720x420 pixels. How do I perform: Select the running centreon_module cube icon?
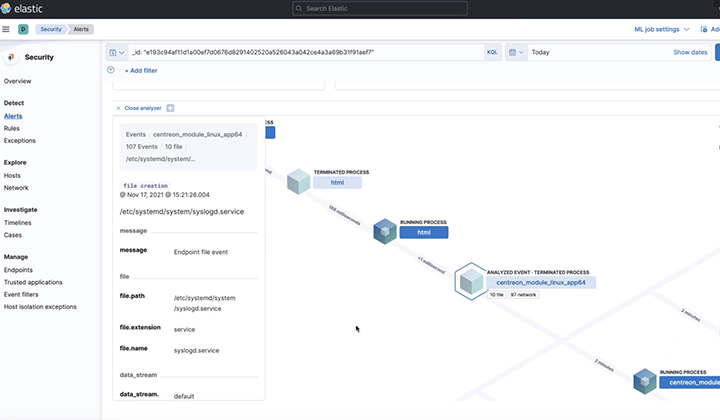[645, 381]
